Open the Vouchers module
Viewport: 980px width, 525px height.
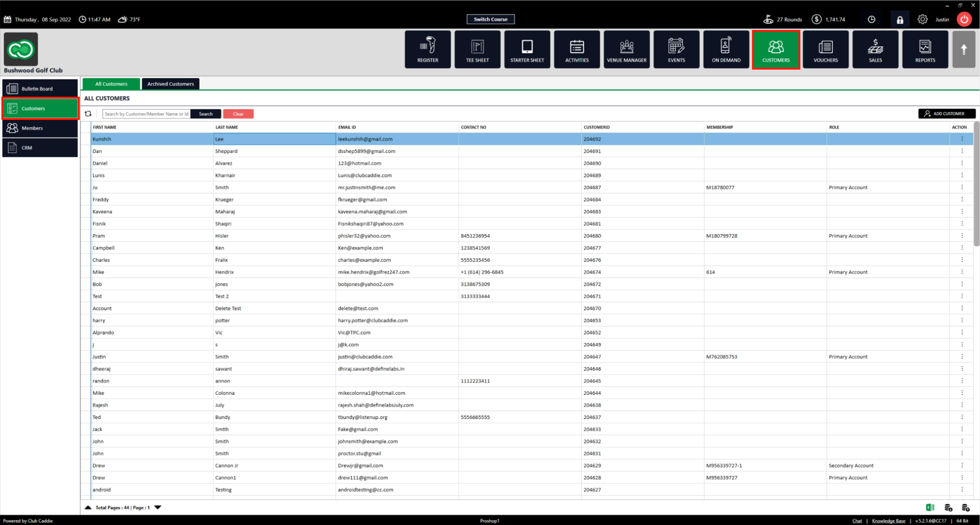pos(825,49)
